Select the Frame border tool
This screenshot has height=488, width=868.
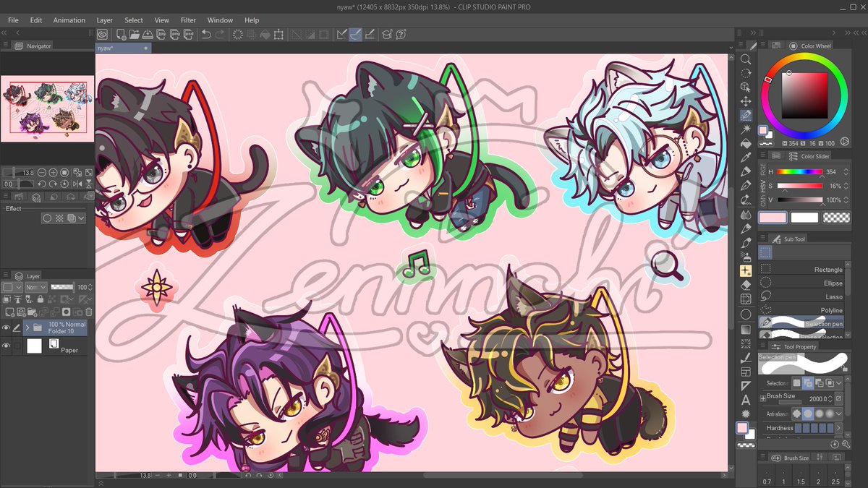pyautogui.click(x=746, y=372)
